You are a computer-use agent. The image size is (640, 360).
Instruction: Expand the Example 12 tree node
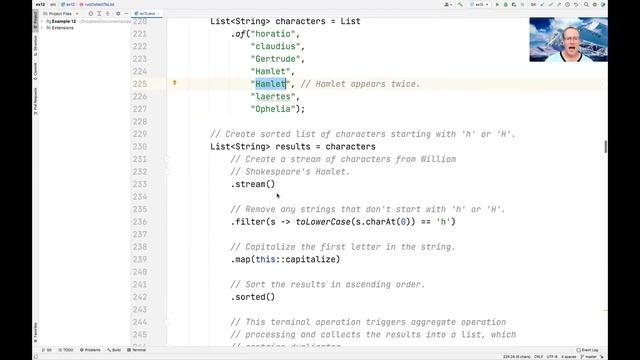tap(42, 21)
